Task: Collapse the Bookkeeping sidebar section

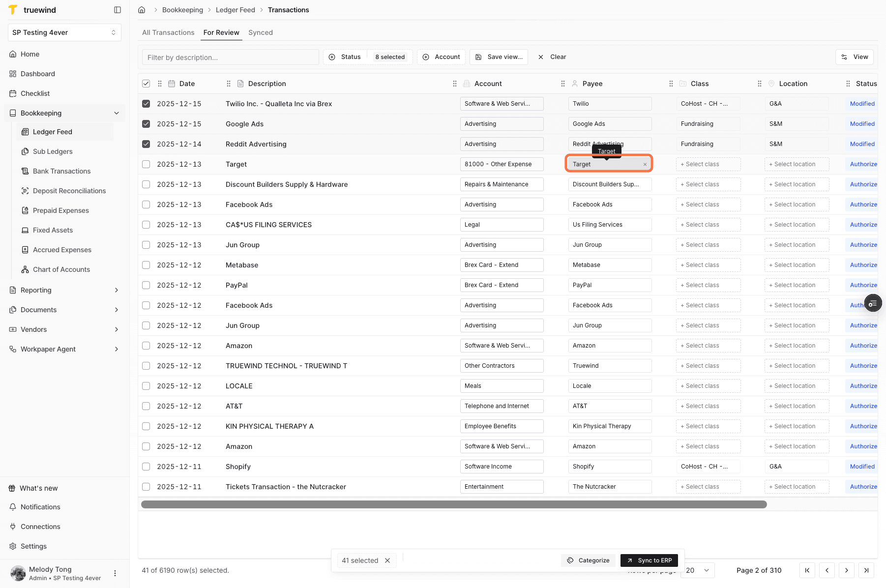Action: (117, 113)
